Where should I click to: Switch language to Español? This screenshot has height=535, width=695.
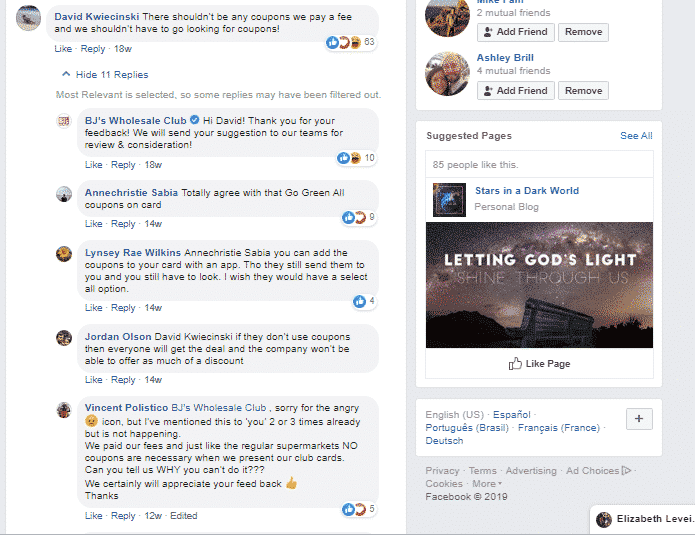click(511, 414)
